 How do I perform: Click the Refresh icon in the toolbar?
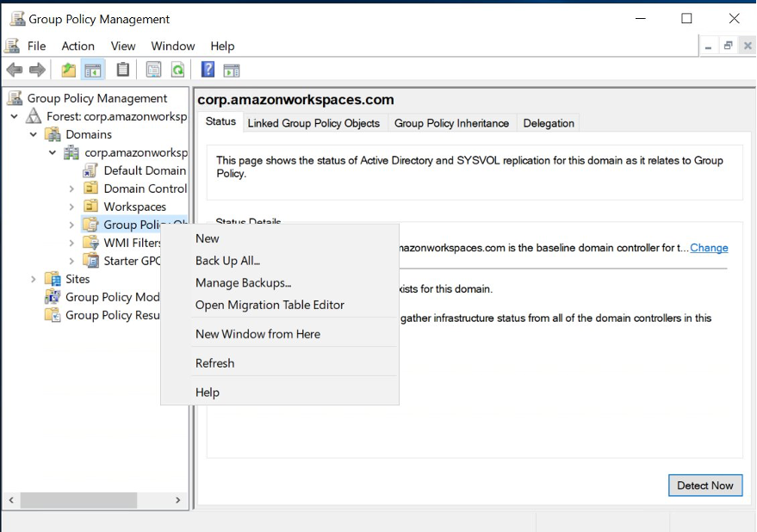click(178, 70)
